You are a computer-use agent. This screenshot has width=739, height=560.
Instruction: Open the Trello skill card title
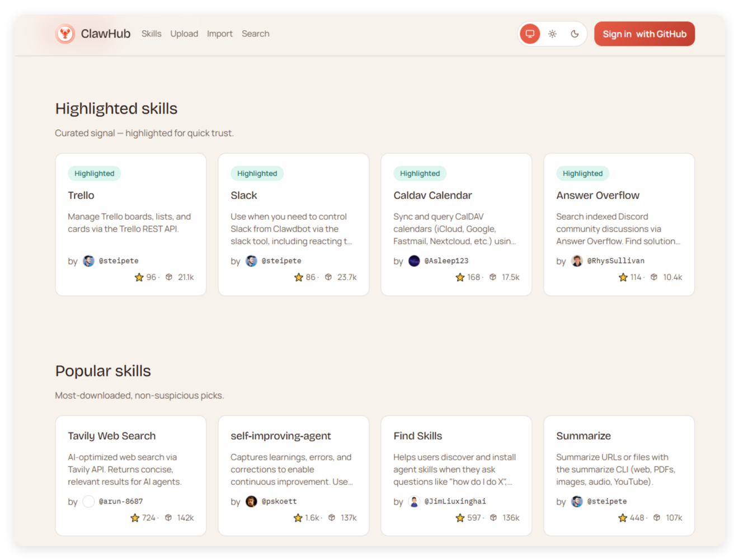(81, 195)
